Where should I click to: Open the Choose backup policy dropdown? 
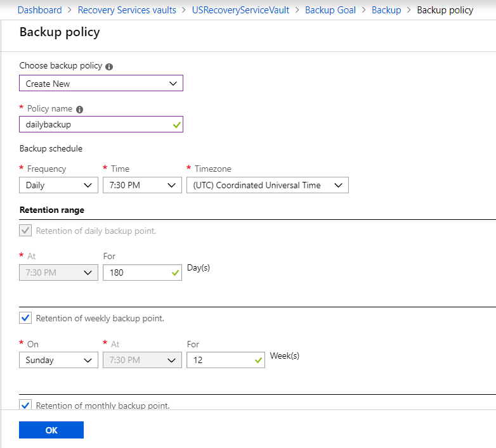101,83
